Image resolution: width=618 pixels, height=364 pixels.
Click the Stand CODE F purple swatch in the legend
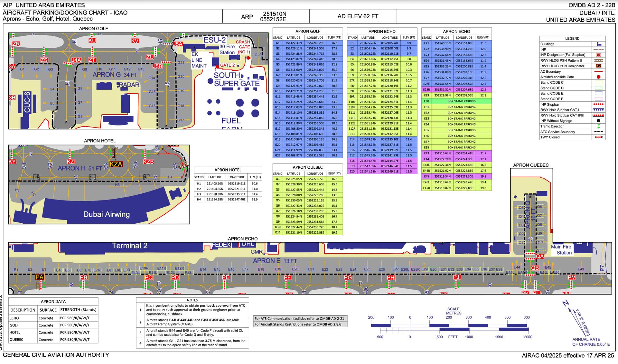coord(598,99)
